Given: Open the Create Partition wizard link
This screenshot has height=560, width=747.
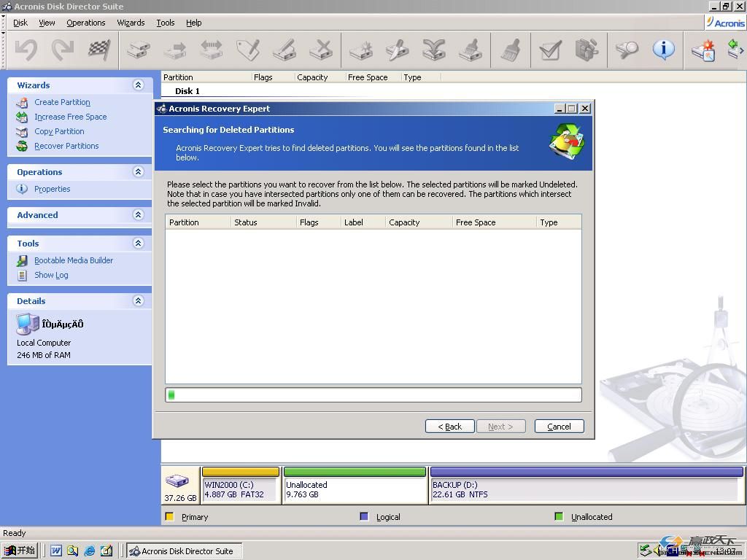Looking at the screenshot, I should pos(63,102).
